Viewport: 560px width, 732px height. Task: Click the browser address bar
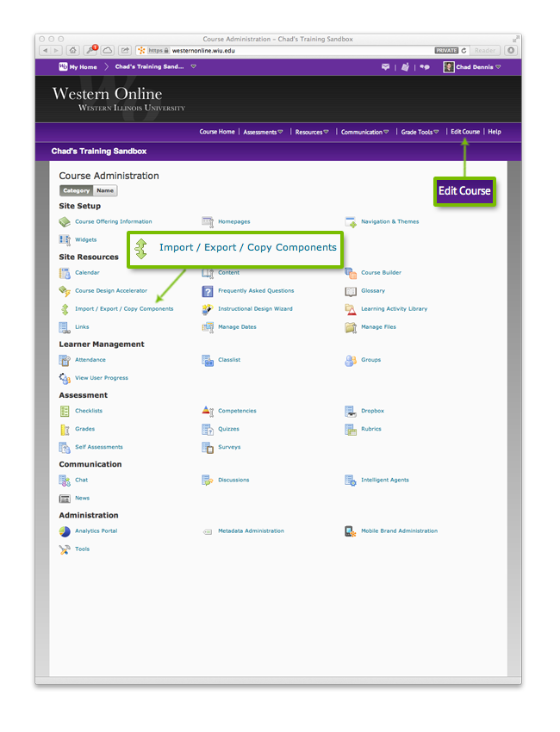(299, 51)
